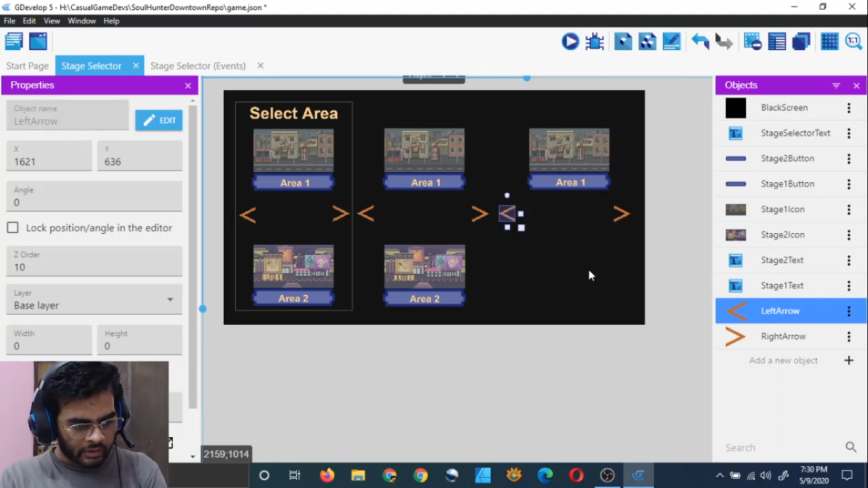Click the Width input field
The width and height of the screenshot is (868, 488).
49,340
